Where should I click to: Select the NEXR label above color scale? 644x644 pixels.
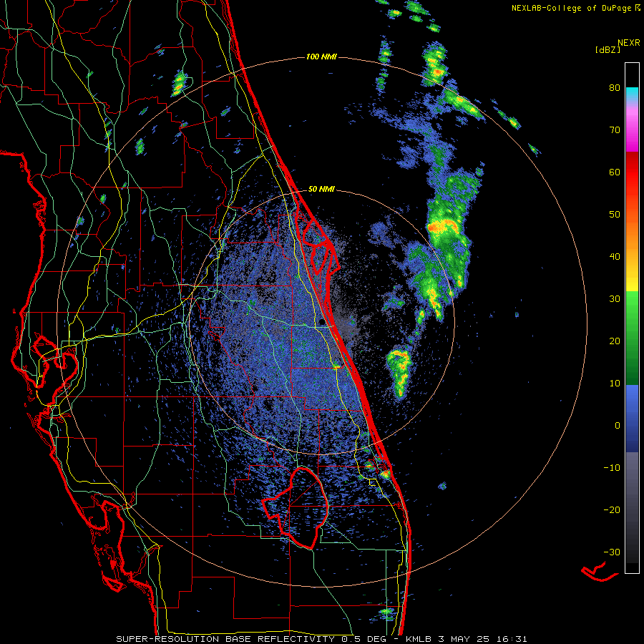coord(628,43)
